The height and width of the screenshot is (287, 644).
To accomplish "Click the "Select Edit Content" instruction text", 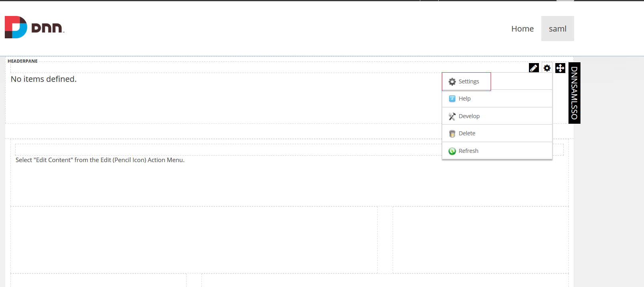I will coord(100,160).
